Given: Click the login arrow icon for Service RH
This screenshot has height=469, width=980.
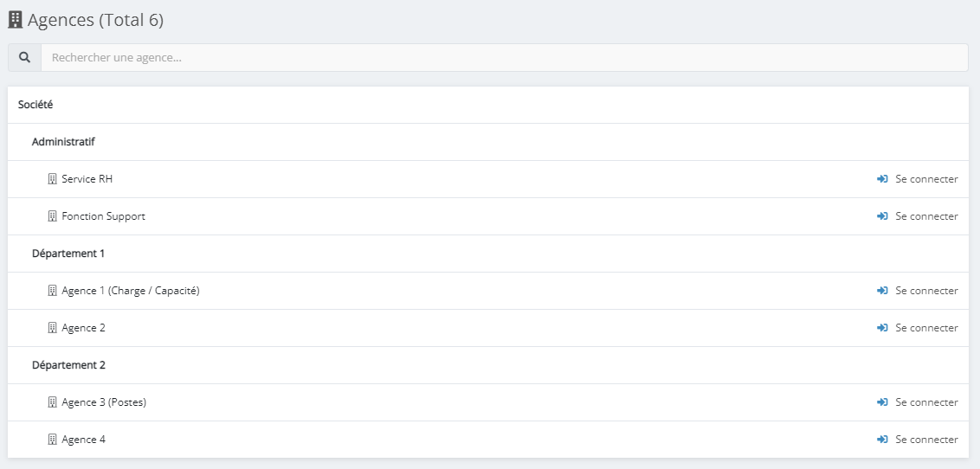Looking at the screenshot, I should (x=882, y=179).
